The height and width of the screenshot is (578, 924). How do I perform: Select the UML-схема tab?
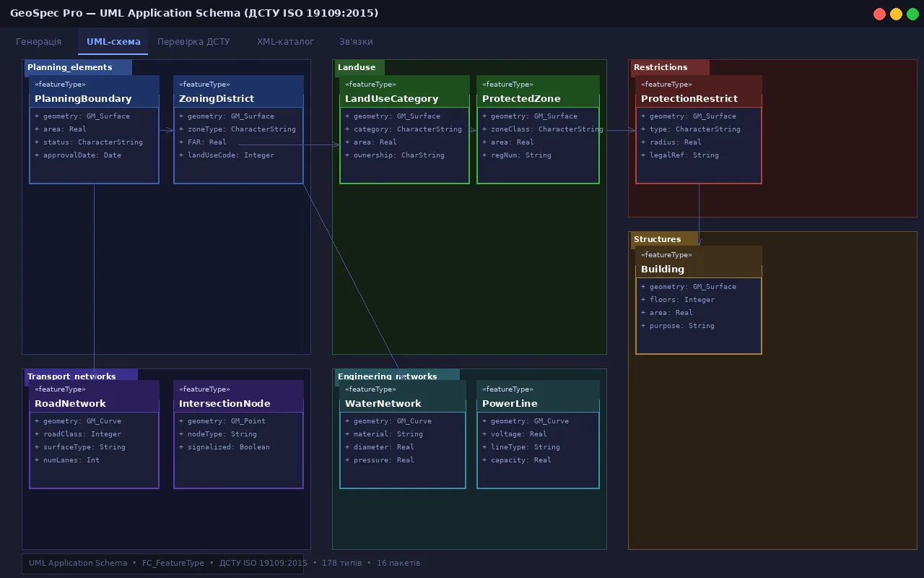coord(113,42)
